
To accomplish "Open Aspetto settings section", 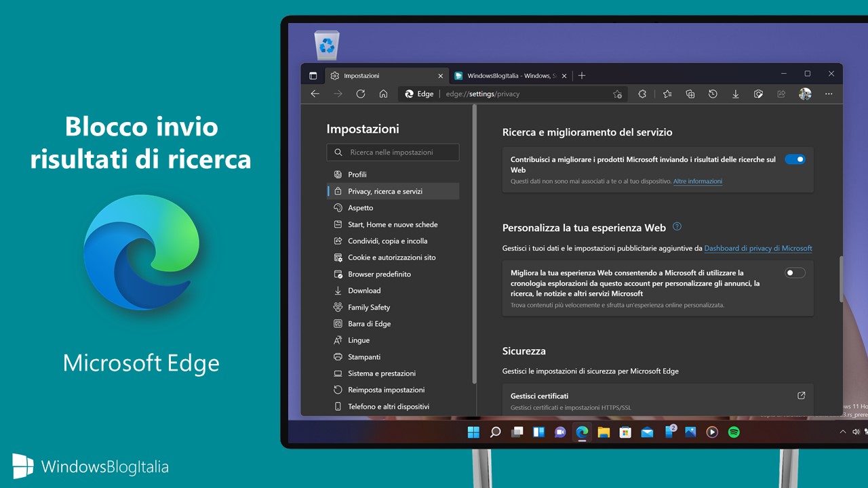I will [393, 208].
